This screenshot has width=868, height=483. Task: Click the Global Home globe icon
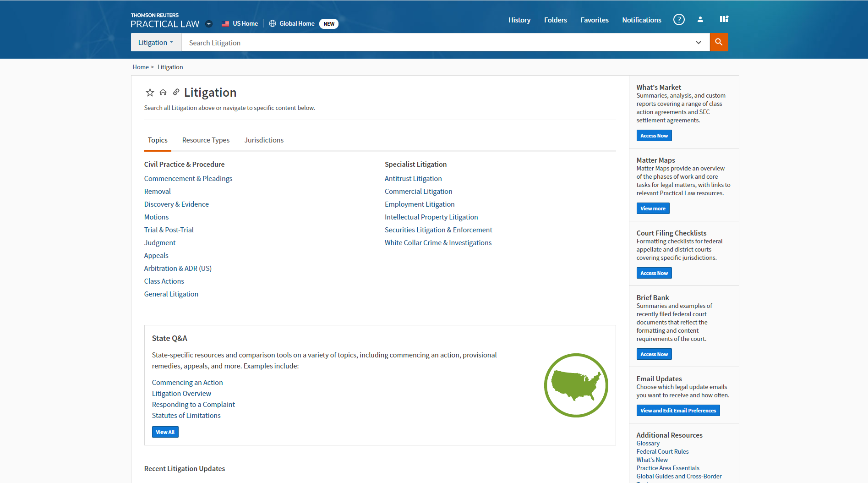(x=273, y=24)
